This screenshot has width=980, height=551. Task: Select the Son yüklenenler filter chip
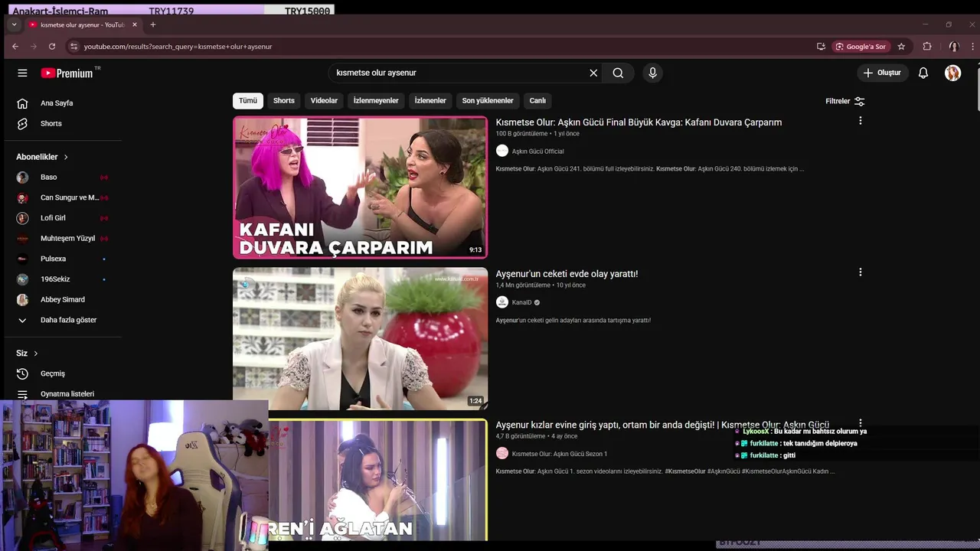pyautogui.click(x=488, y=100)
